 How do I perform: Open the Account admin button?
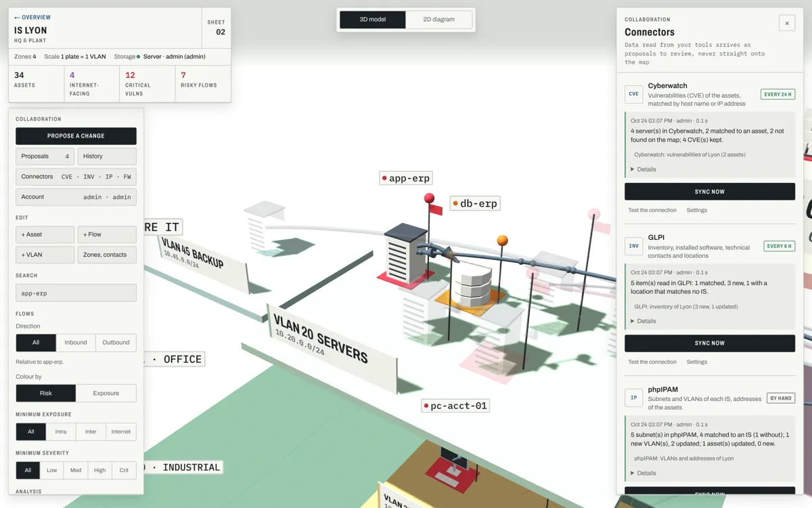(x=76, y=197)
